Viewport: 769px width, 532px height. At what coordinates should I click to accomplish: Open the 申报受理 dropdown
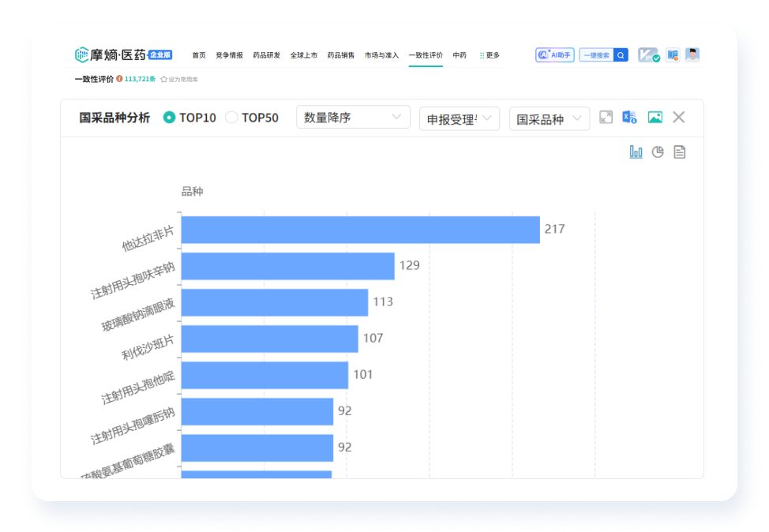tap(460, 118)
